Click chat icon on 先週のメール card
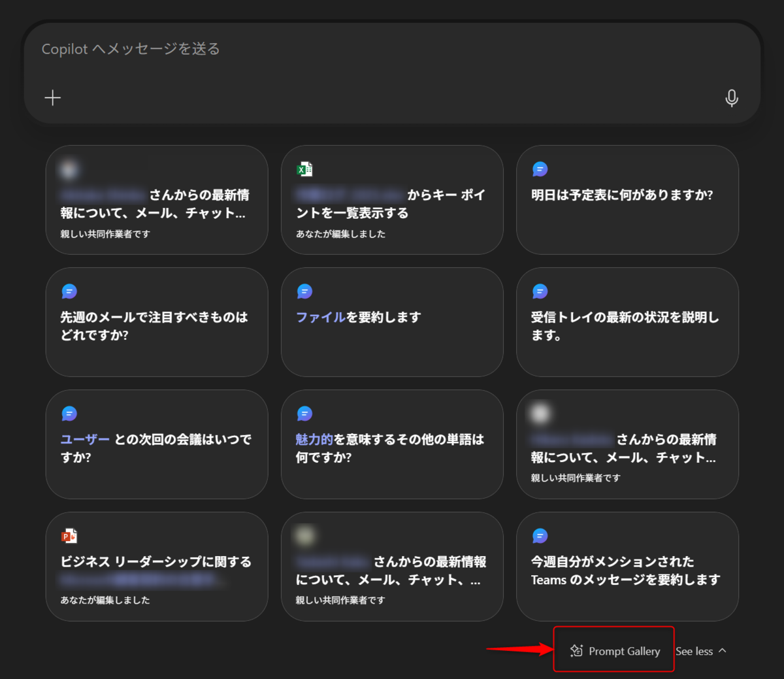The width and height of the screenshot is (784, 679). pos(69,291)
